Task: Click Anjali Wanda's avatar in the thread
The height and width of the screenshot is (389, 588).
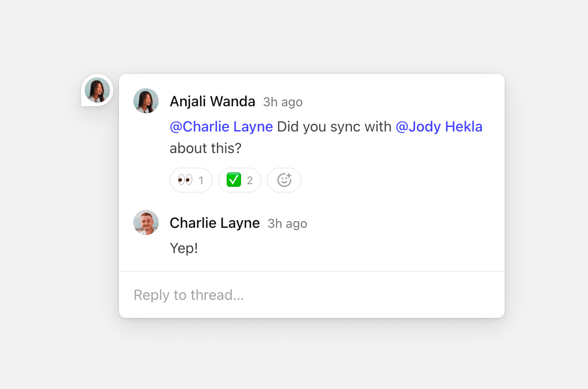Action: [x=146, y=101]
